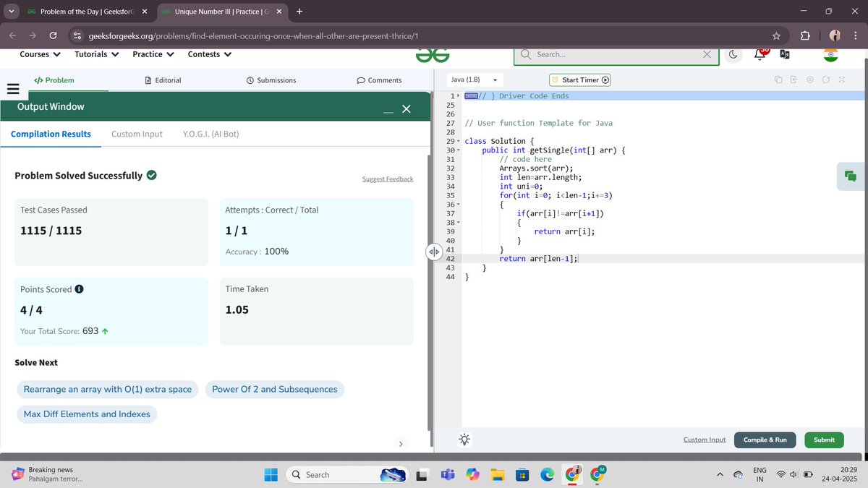The image size is (868, 488).
Task: Clear the search box X icon
Action: 707,54
